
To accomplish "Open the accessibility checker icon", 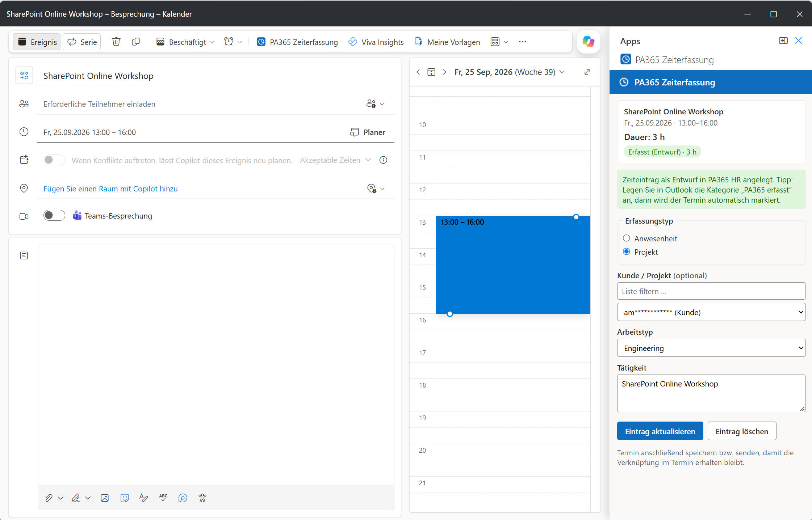I will (202, 498).
